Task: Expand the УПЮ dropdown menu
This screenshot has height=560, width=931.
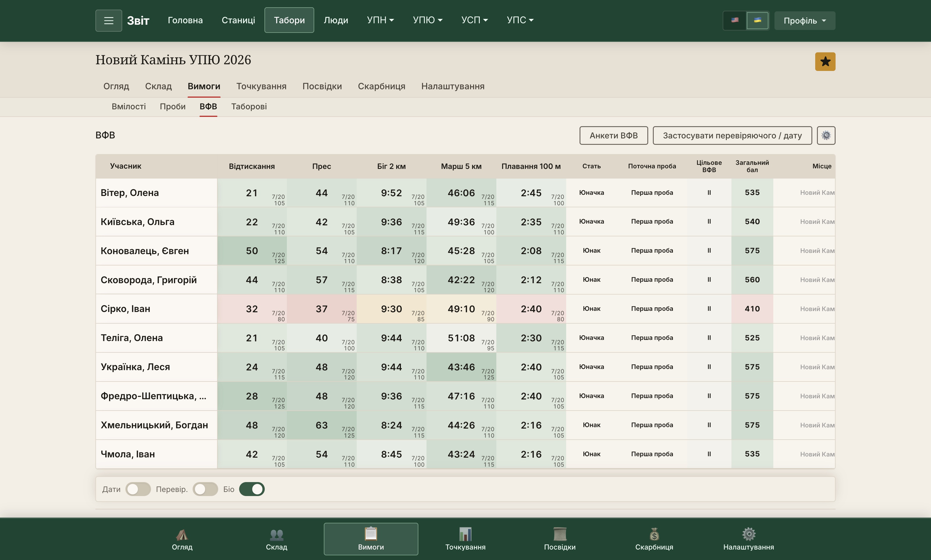Action: (x=427, y=20)
